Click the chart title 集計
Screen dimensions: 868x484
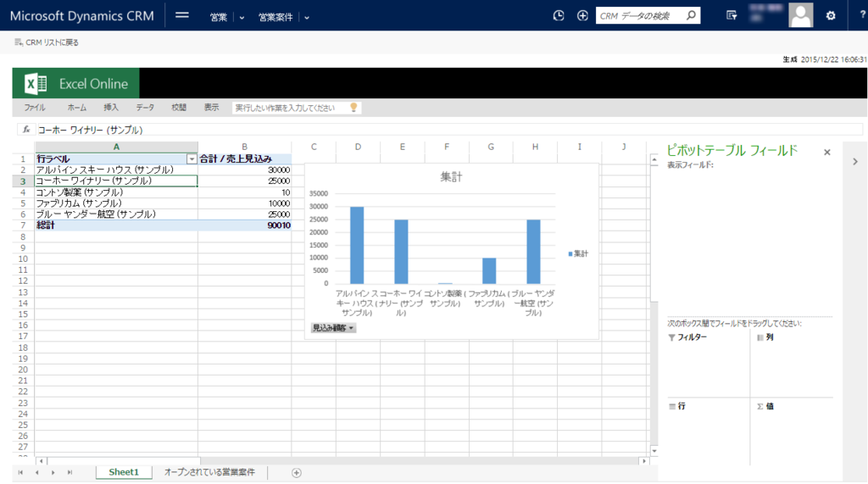pos(451,177)
